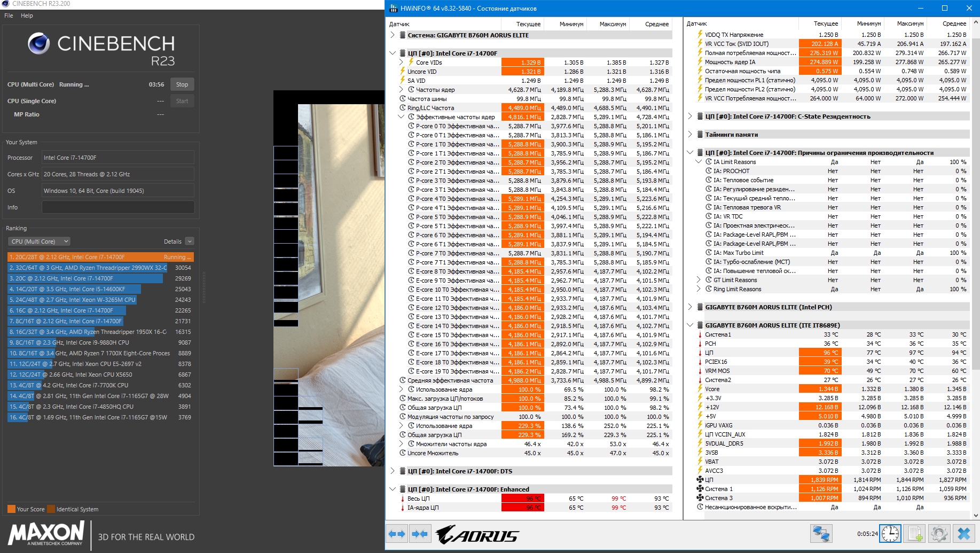Close sensors with the blue X toolbar icon

(x=963, y=533)
